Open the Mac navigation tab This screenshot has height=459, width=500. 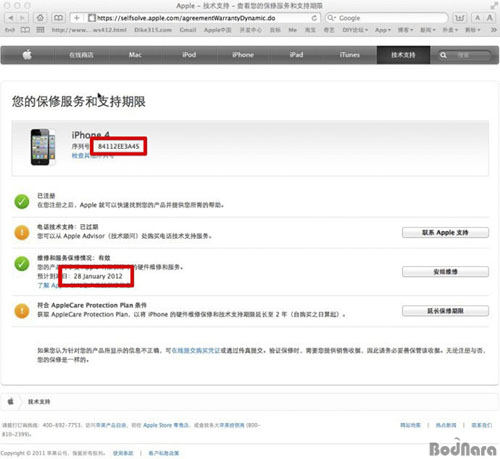pyautogui.click(x=135, y=55)
